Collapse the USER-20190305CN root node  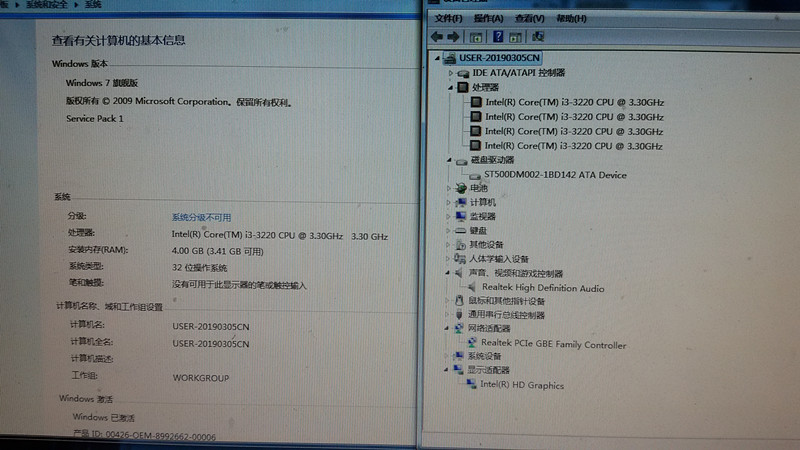point(437,59)
